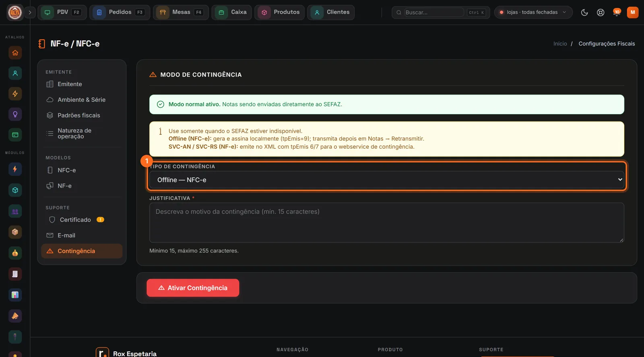Open Tipo de Contingência dropdown
The height and width of the screenshot is (357, 644).
387,180
